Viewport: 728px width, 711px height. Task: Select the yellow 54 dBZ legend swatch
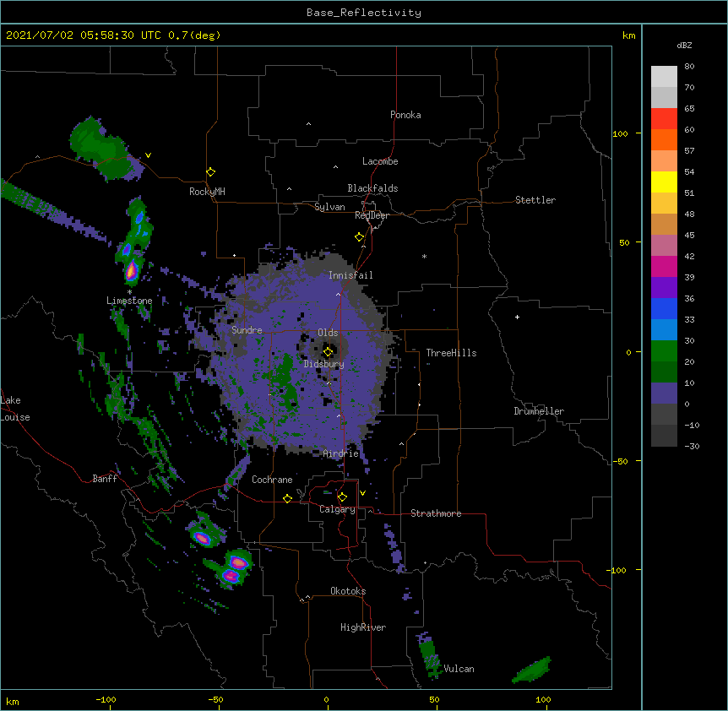click(x=664, y=182)
